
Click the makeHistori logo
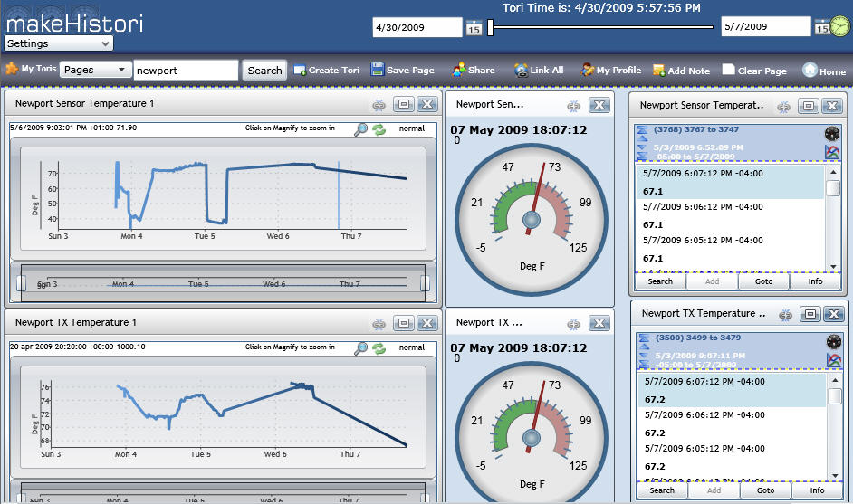pyautogui.click(x=74, y=24)
